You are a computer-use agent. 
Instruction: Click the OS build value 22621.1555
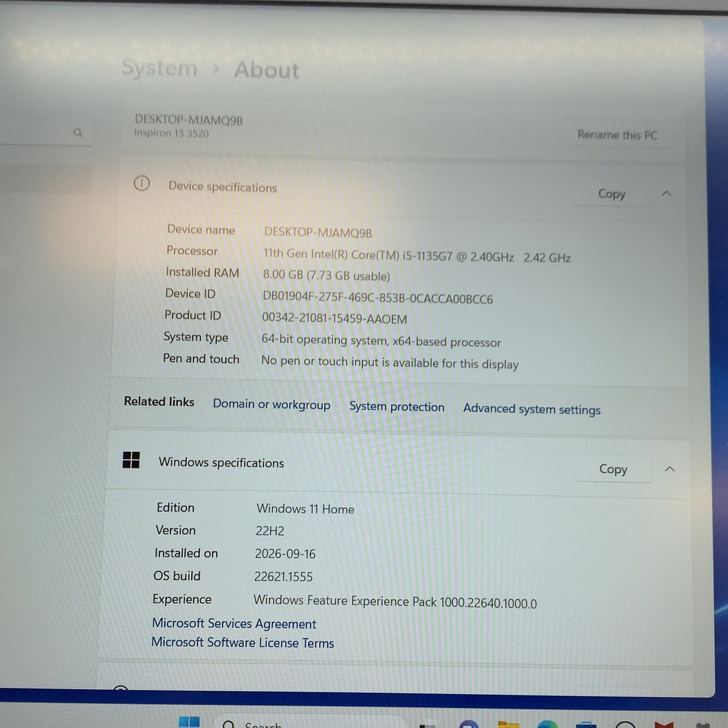point(283,577)
